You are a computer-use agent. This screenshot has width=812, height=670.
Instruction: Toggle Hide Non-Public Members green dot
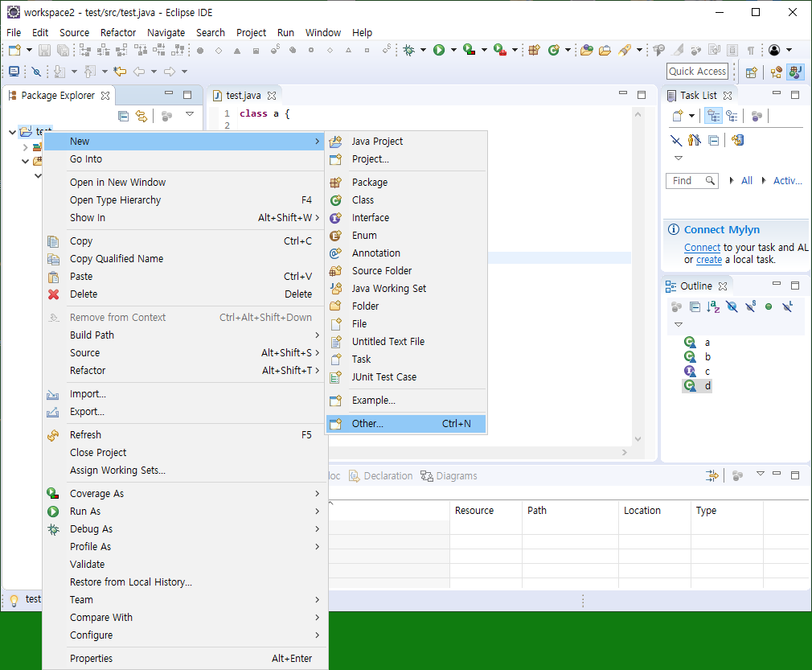(769, 306)
